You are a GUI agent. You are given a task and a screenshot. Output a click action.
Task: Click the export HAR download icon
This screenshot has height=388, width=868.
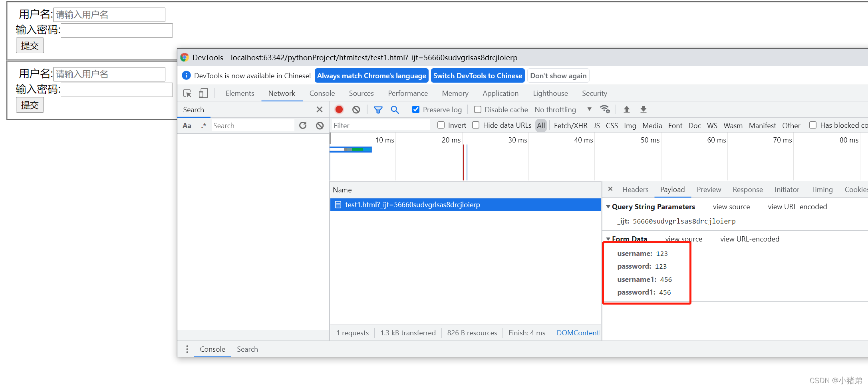[644, 109]
